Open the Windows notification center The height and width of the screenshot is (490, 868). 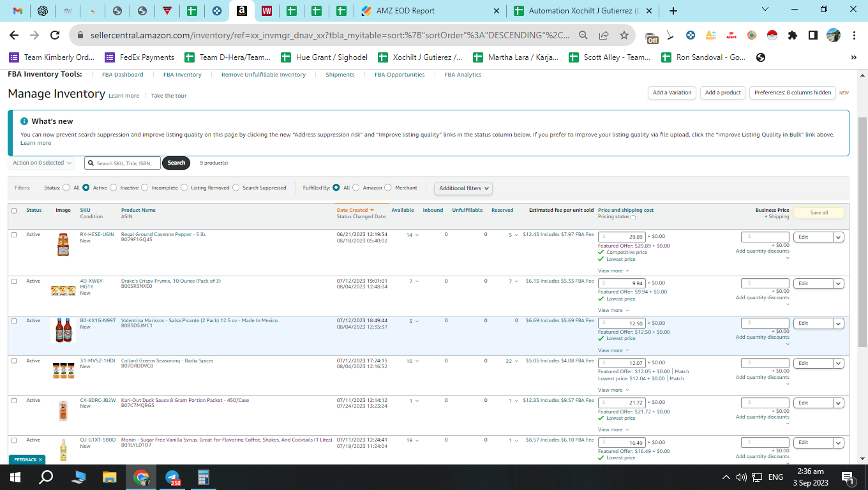tap(848, 477)
